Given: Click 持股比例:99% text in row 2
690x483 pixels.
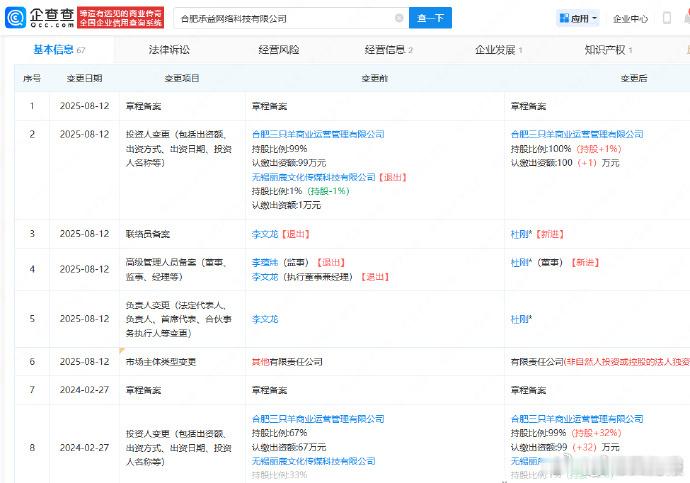Looking at the screenshot, I should click(279, 149).
